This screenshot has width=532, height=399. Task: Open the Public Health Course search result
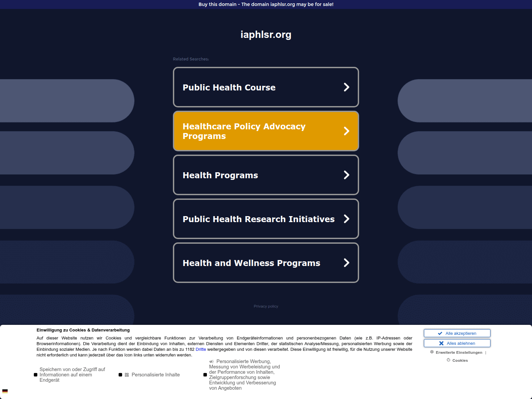(266, 87)
